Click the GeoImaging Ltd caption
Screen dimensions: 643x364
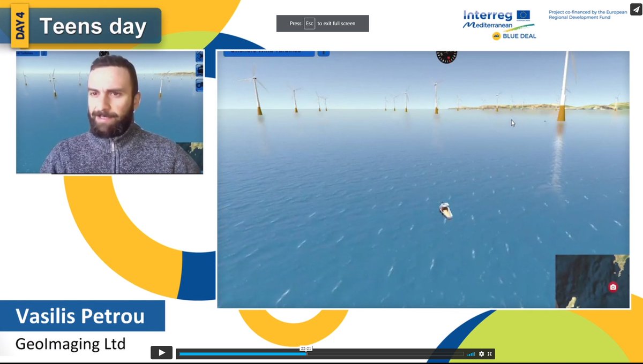point(70,343)
